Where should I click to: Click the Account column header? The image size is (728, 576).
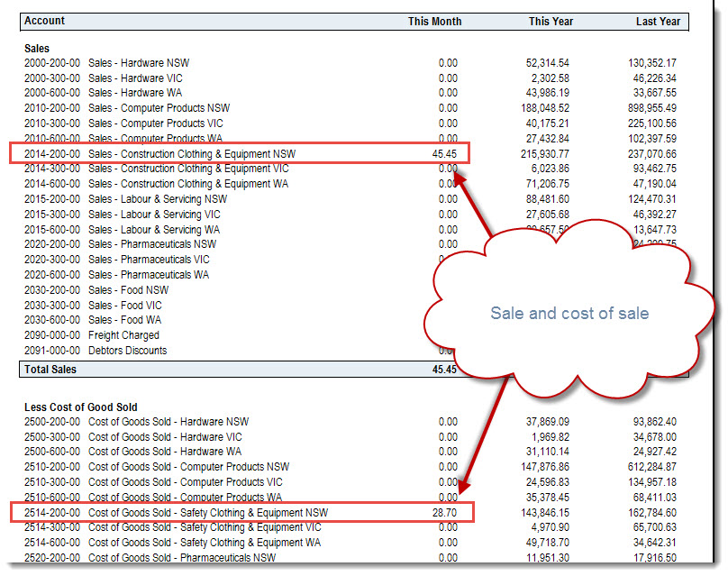pyautogui.click(x=44, y=21)
